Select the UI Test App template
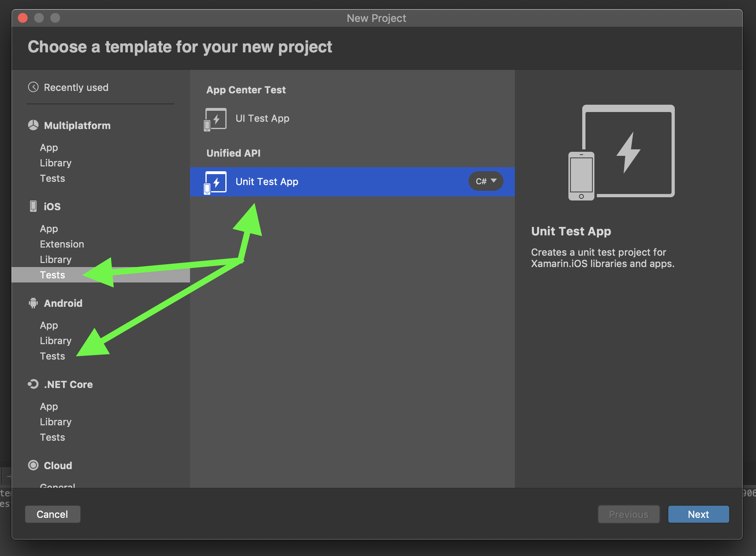Image resolution: width=756 pixels, height=556 pixels. coord(262,119)
